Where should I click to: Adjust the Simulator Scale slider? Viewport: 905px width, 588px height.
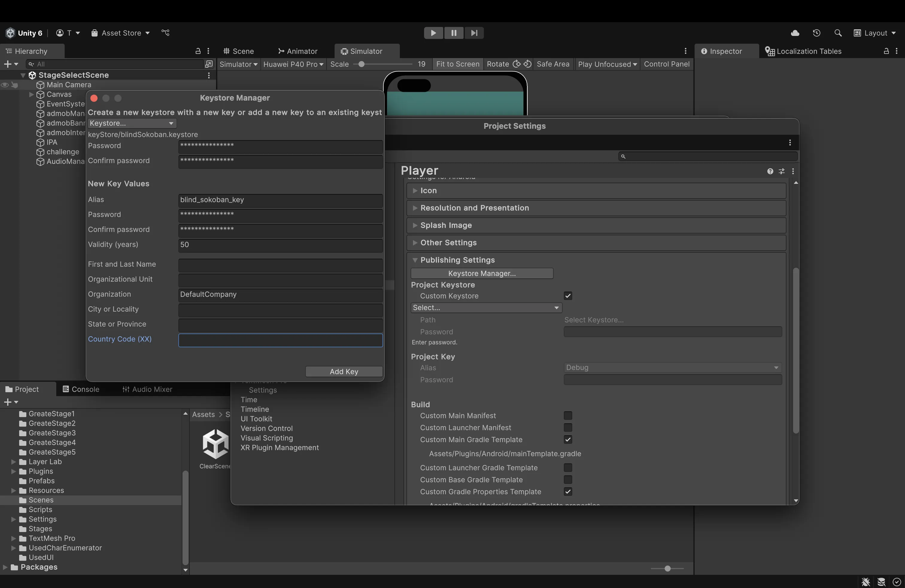tap(362, 64)
